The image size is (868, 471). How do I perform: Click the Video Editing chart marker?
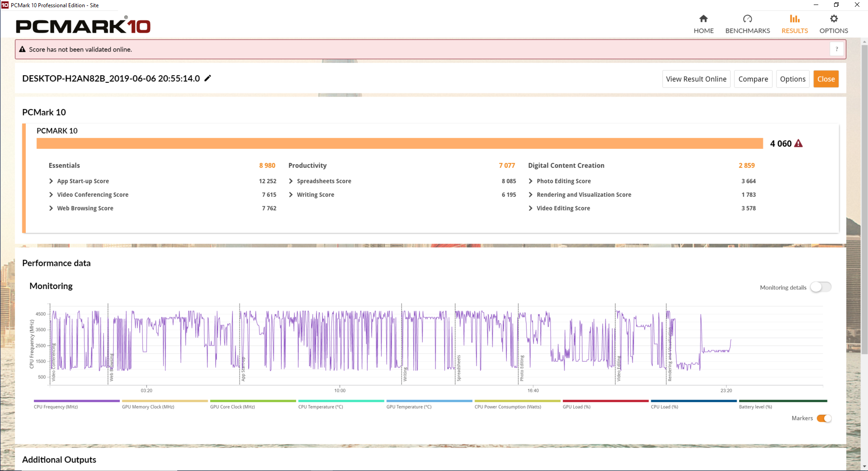[619, 368]
